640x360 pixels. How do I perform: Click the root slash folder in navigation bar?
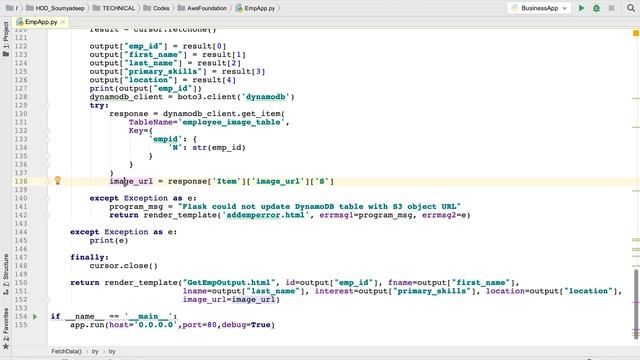[12, 8]
